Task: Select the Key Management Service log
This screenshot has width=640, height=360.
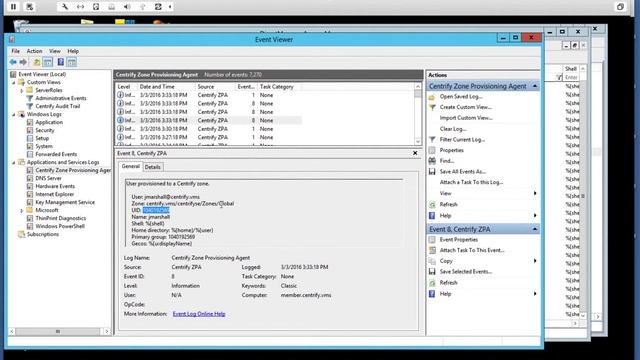Action: tap(65, 202)
